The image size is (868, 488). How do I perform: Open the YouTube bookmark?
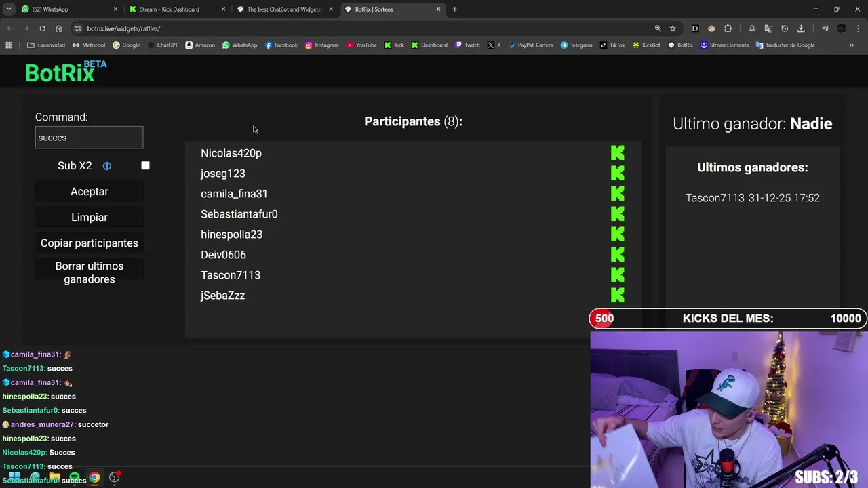click(361, 45)
